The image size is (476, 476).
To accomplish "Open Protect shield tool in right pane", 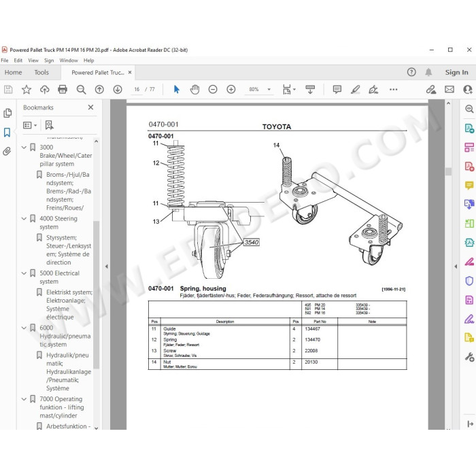I will point(469,281).
